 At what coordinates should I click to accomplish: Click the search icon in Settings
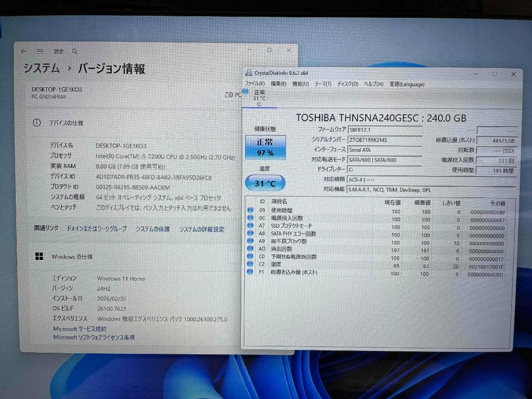click(74, 51)
